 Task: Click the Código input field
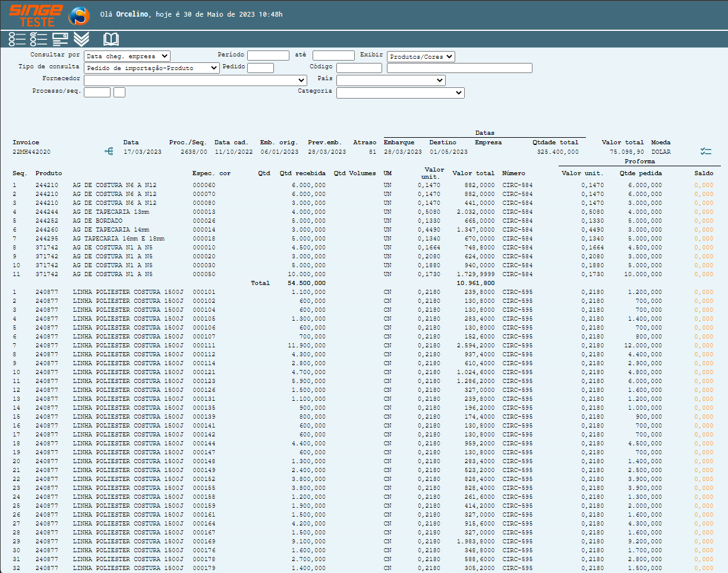[x=359, y=68]
